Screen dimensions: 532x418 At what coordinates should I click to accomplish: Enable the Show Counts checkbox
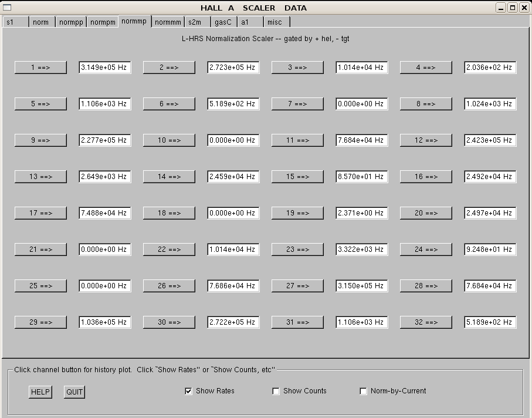(276, 391)
